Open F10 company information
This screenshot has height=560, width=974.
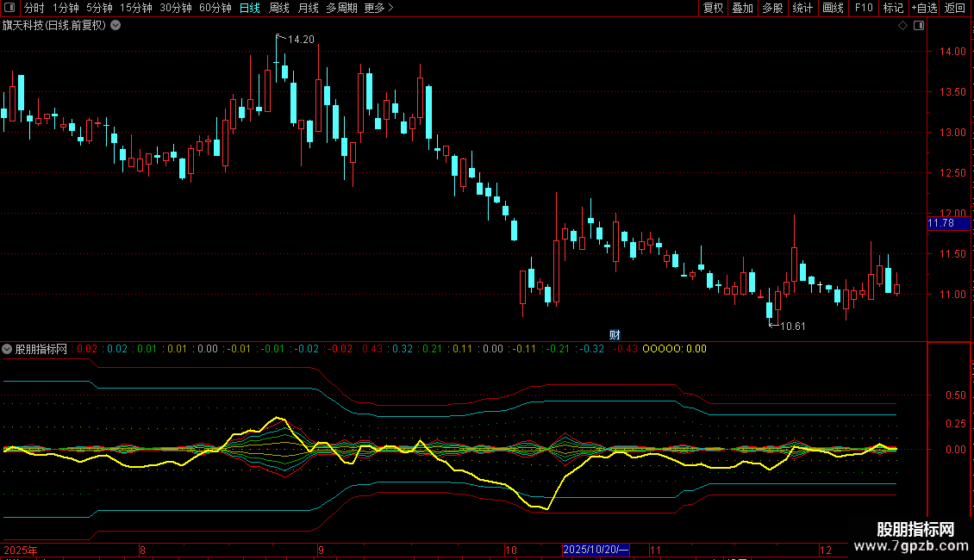pyautogui.click(x=864, y=8)
